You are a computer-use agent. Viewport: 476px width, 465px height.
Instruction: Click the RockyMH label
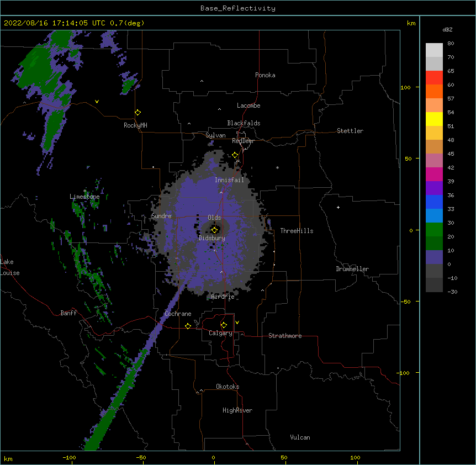click(135, 125)
